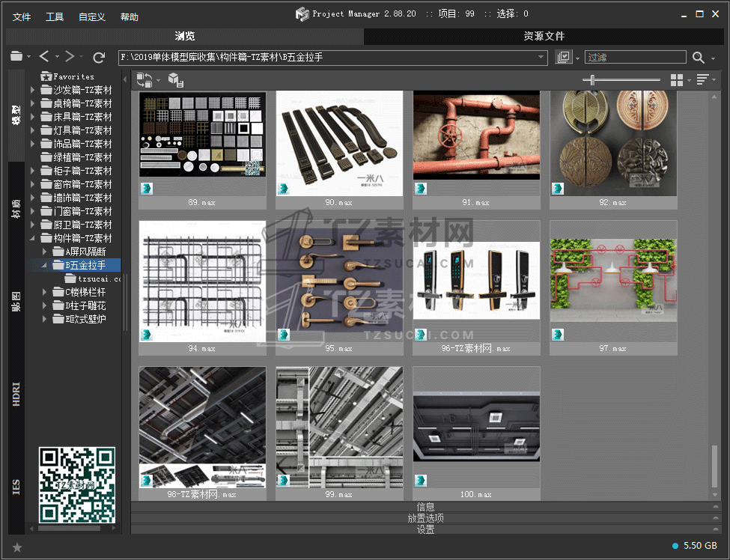Viewport: 730px width, 560px height.
Task: Open the 工具 menu
Action: [x=55, y=16]
